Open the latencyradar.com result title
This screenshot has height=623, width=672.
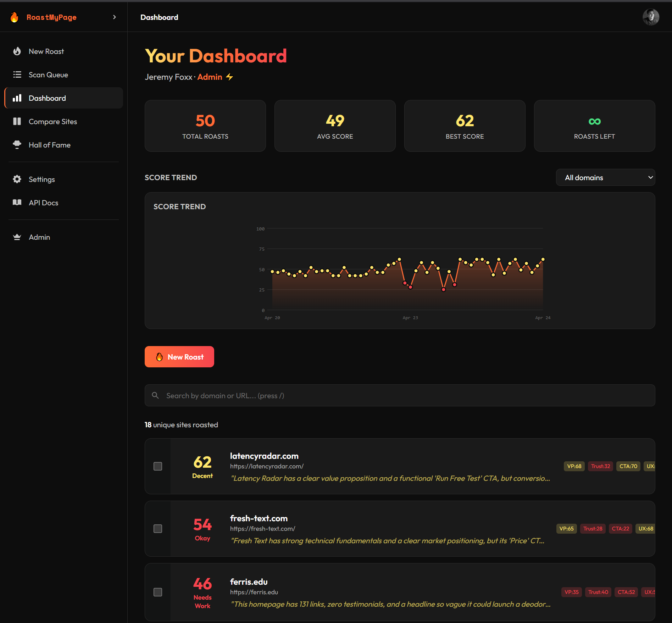[x=264, y=456]
